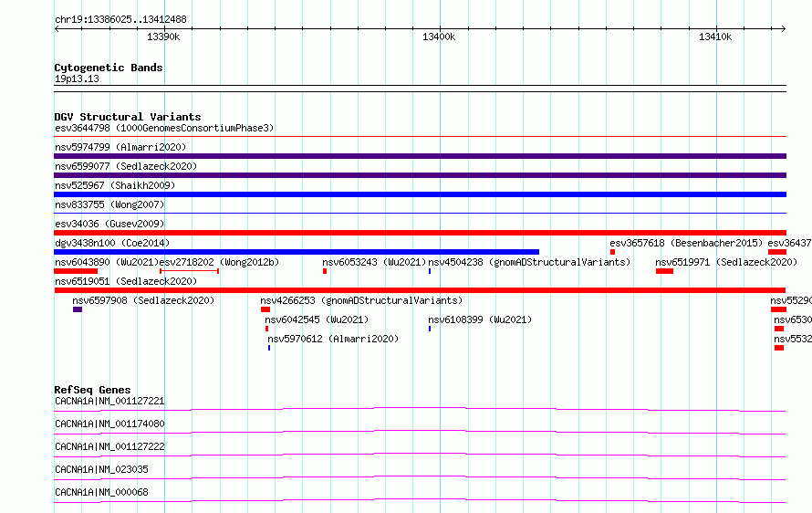Image resolution: width=812 pixels, height=513 pixels.
Task: Click the 13410k ruler label
Action: [x=715, y=37]
